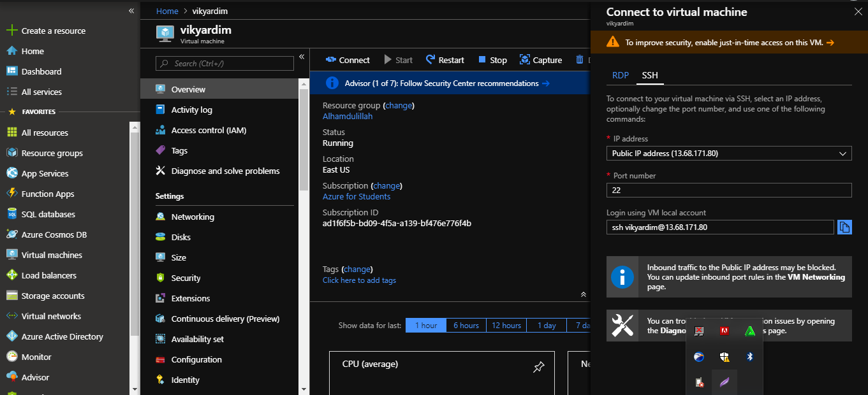This screenshot has width=868, height=395.
Task: Select the 12 hours time range
Action: click(x=506, y=326)
